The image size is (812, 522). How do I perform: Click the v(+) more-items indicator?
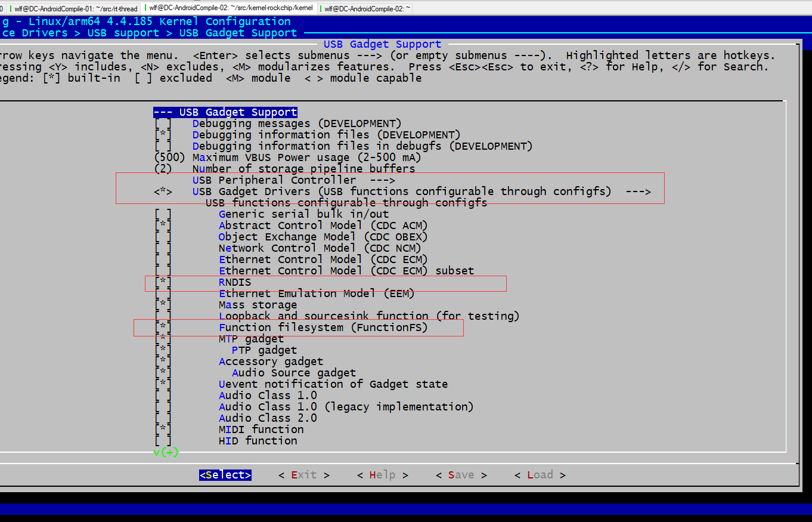166,452
